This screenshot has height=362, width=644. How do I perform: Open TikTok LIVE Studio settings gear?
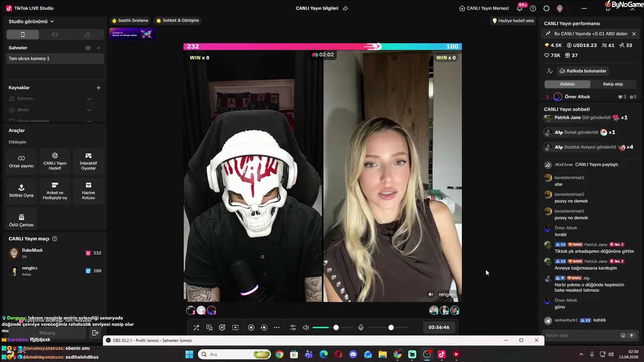click(546, 8)
